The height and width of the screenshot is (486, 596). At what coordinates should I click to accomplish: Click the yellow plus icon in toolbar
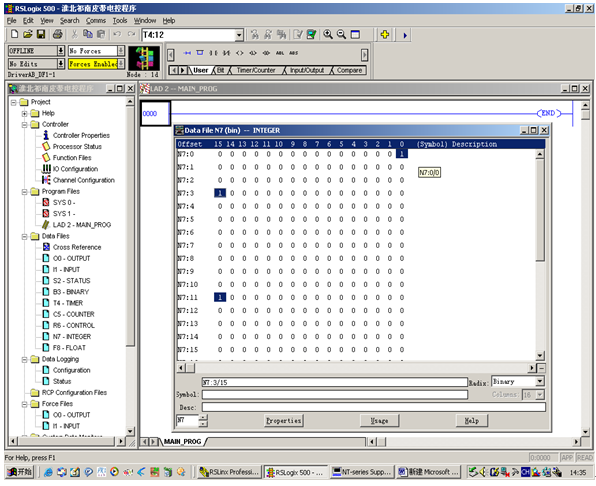point(385,35)
